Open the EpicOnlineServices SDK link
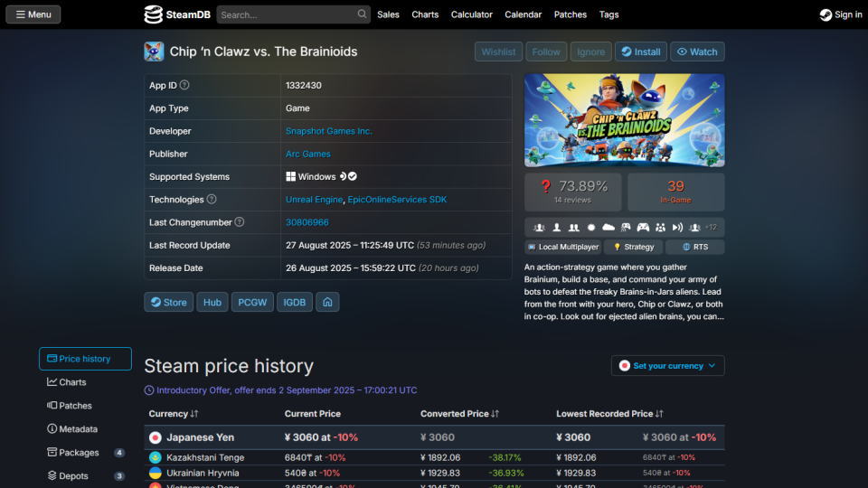The width and height of the screenshot is (868, 488). tap(397, 199)
